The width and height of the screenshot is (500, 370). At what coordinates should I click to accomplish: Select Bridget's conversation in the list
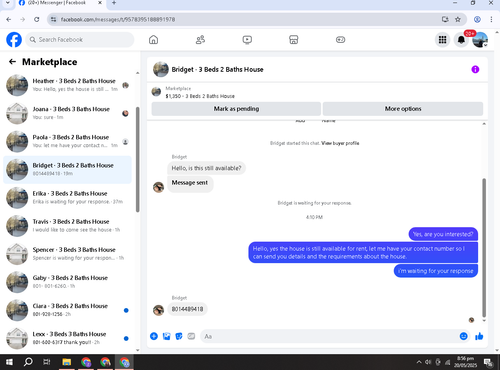(x=67, y=169)
